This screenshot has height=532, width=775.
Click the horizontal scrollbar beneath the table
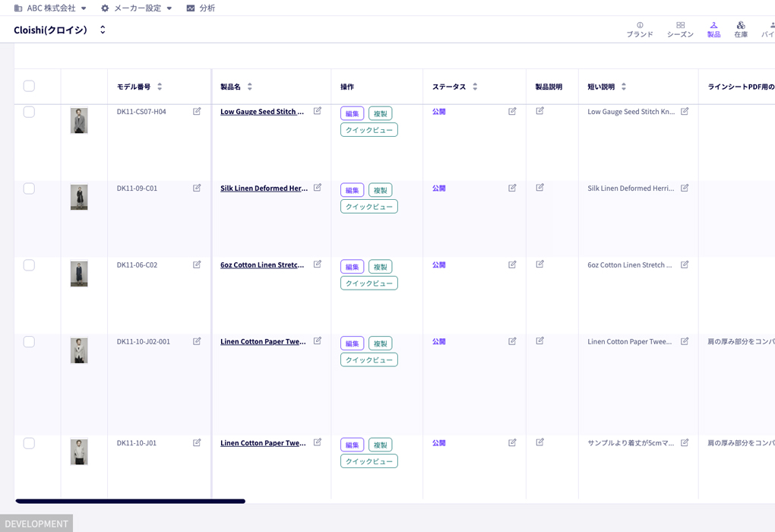click(131, 502)
